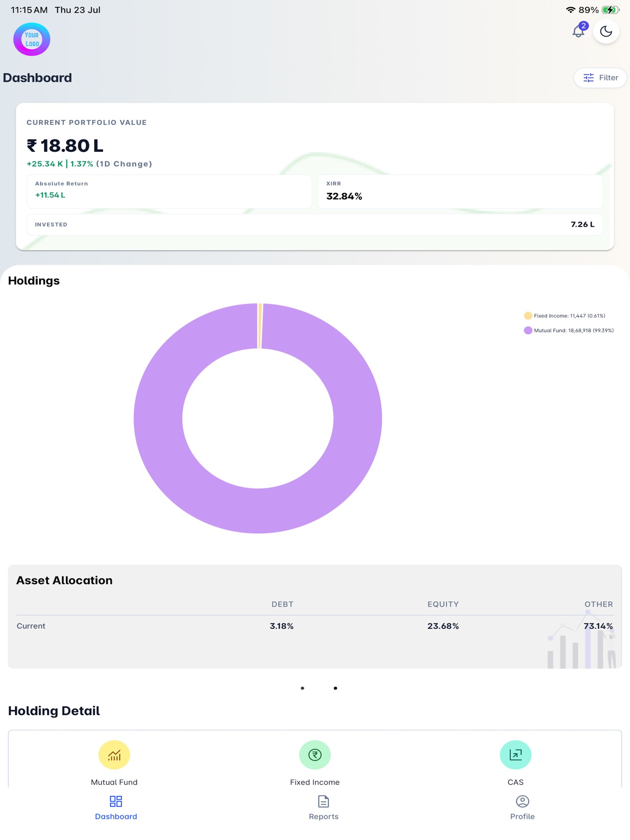Select the Equity 23.68% value
The width and height of the screenshot is (630, 840).
click(443, 626)
